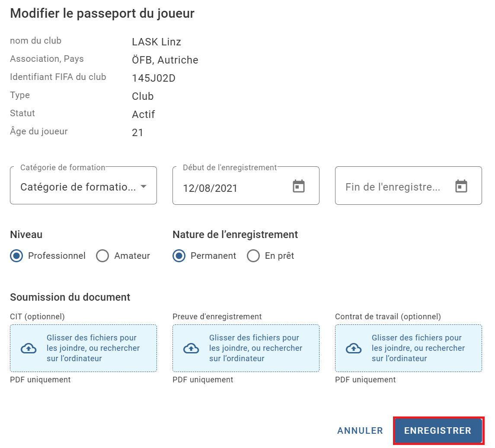Edit the 12/08/2021 start date field
Image resolution: width=495 pixels, height=448 pixels.
[x=246, y=185]
